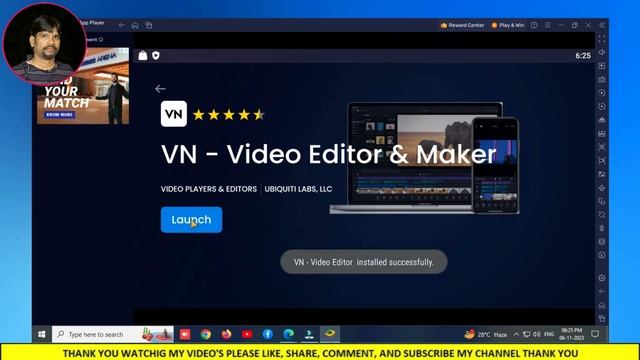The image size is (640, 360).
Task: Open the Play Store bag notification icon
Action: 143,56
